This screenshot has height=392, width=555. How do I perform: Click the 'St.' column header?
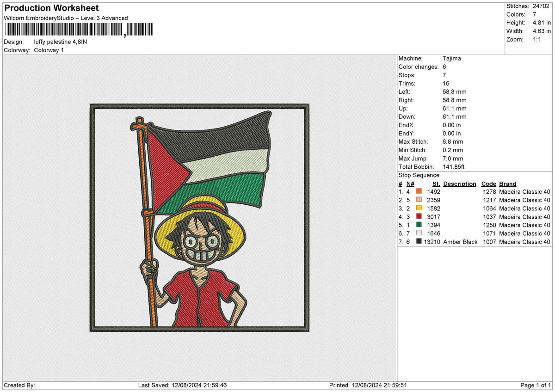coord(436,184)
